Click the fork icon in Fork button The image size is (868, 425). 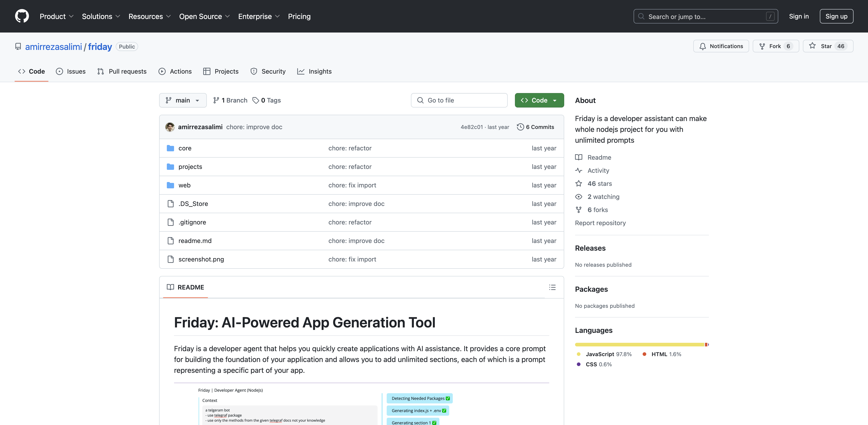(762, 46)
